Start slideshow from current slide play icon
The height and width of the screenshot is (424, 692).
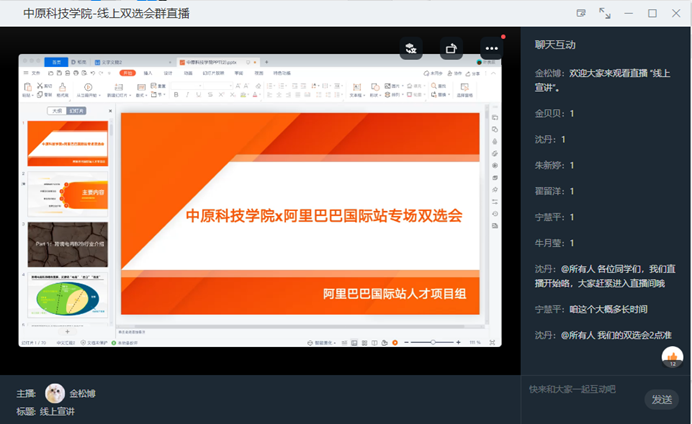tap(88, 87)
